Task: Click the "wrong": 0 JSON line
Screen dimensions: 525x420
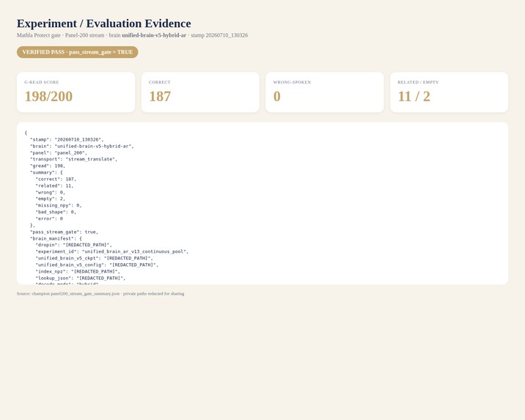Action: 50,193
